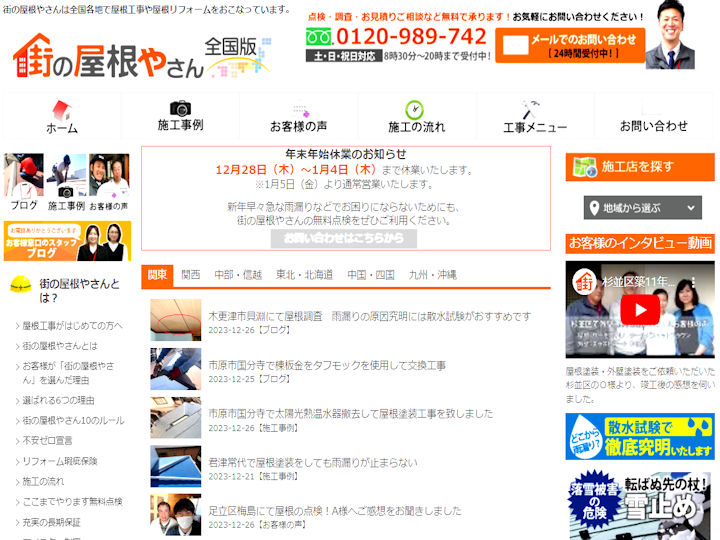Viewport: 720px width, 540px height.
Task: Switch to the 関西 region tab
Action: [x=190, y=275]
